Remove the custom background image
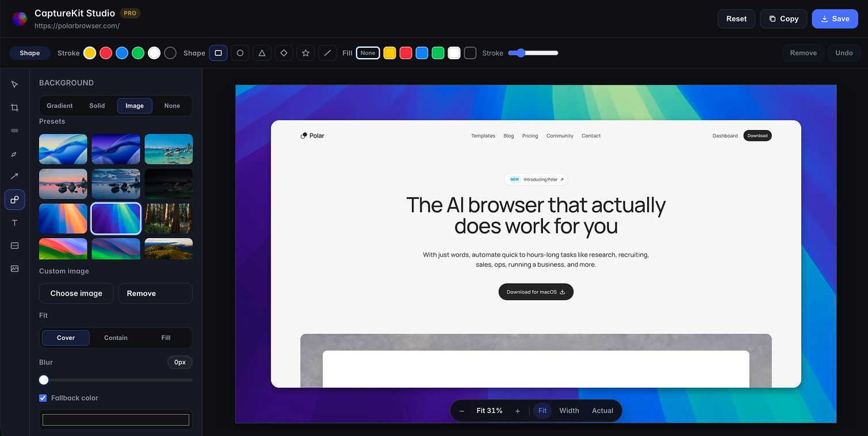 pyautogui.click(x=155, y=293)
